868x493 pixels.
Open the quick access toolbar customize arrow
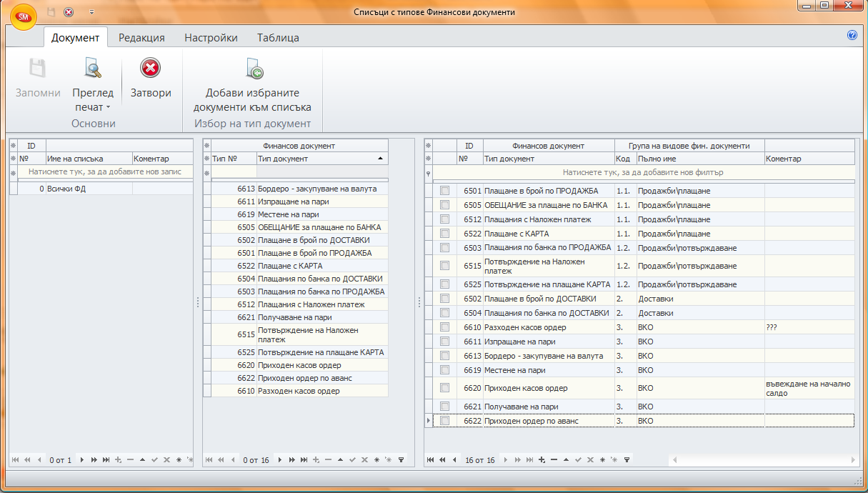[91, 12]
